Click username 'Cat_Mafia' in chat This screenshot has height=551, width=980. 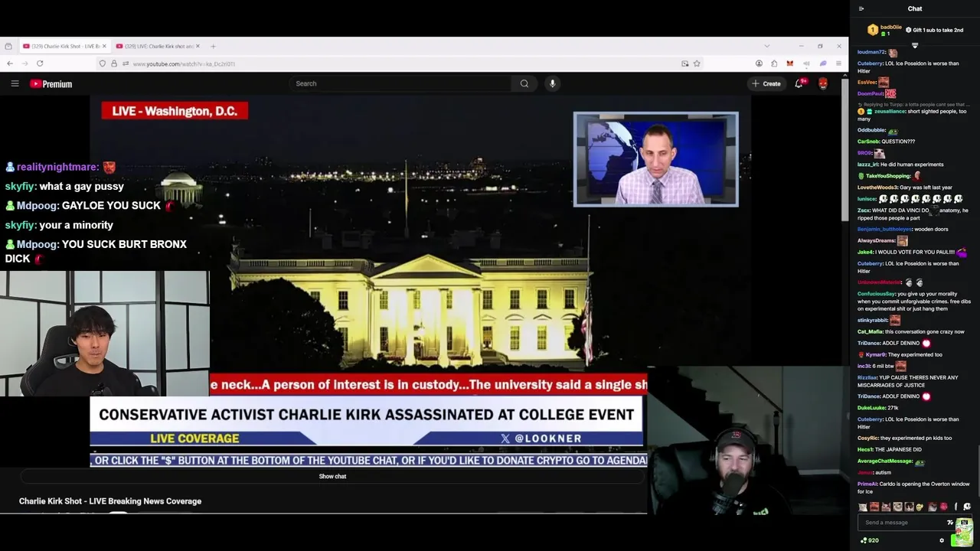[870, 331]
